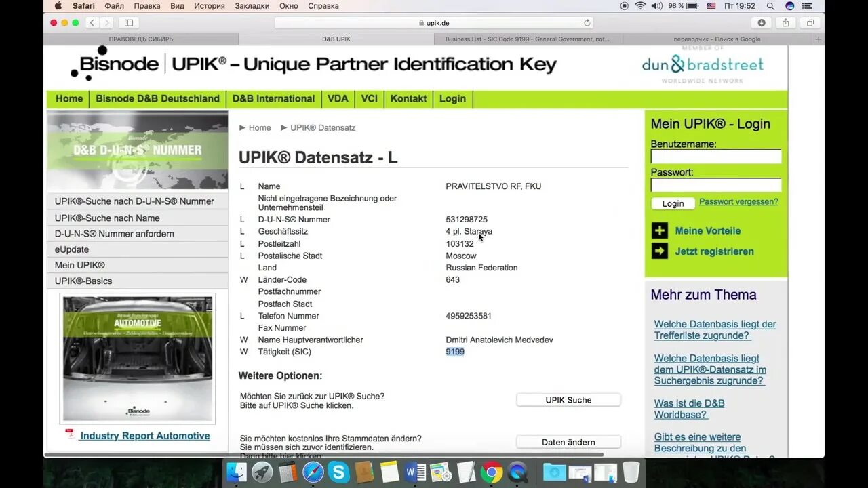Image resolution: width=868 pixels, height=488 pixels.
Task: Click Industry Report Automotive link
Action: point(145,436)
